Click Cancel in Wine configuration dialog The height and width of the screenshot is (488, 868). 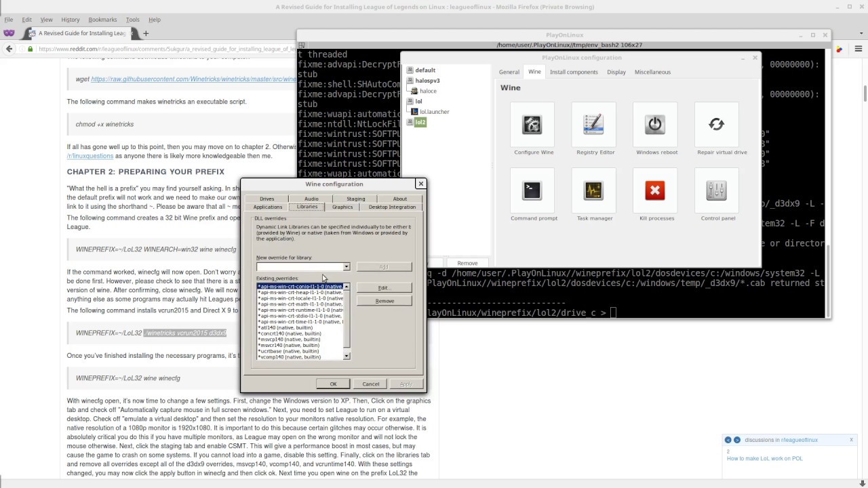point(370,384)
